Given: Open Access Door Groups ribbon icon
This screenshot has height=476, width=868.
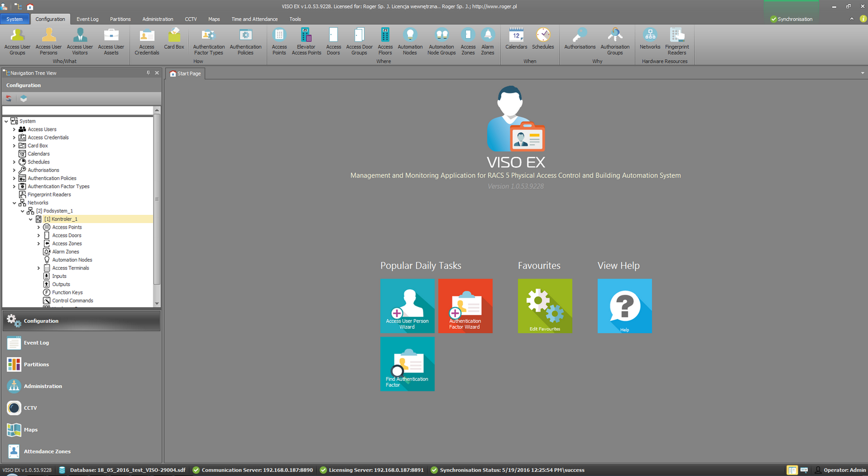Looking at the screenshot, I should 359,42.
